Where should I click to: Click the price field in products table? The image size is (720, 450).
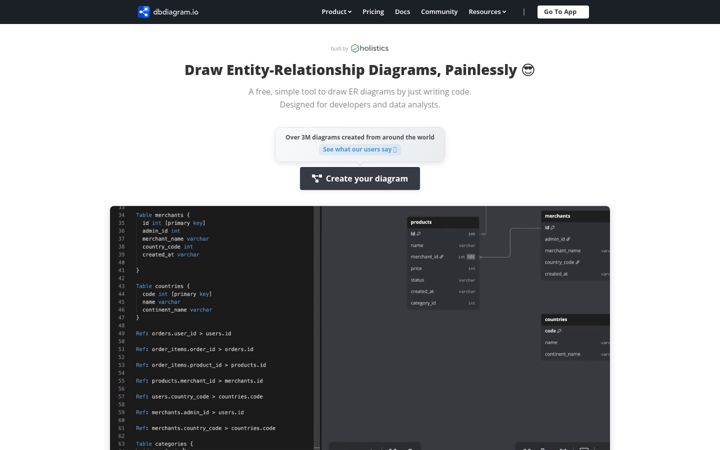tap(443, 268)
